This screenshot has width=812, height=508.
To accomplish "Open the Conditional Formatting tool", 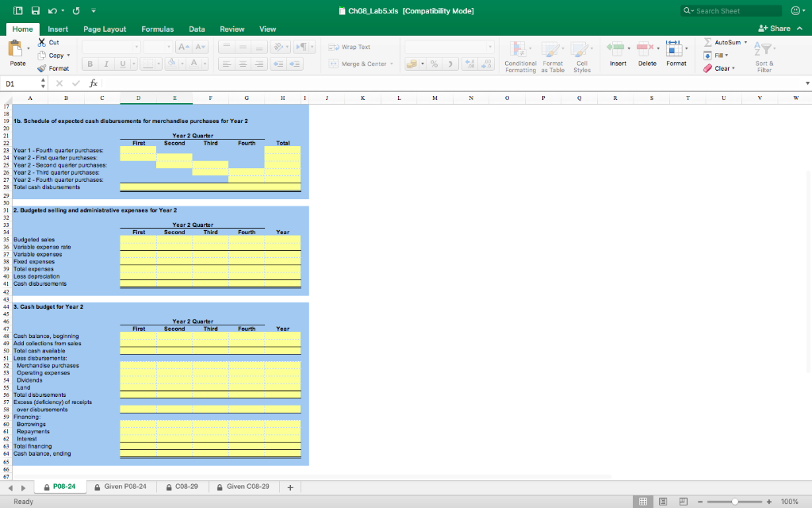I will [520, 49].
